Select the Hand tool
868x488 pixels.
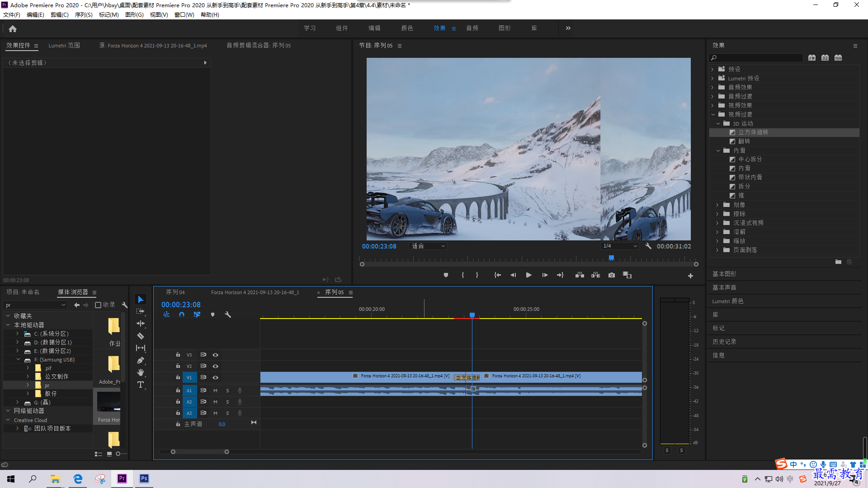tap(141, 372)
